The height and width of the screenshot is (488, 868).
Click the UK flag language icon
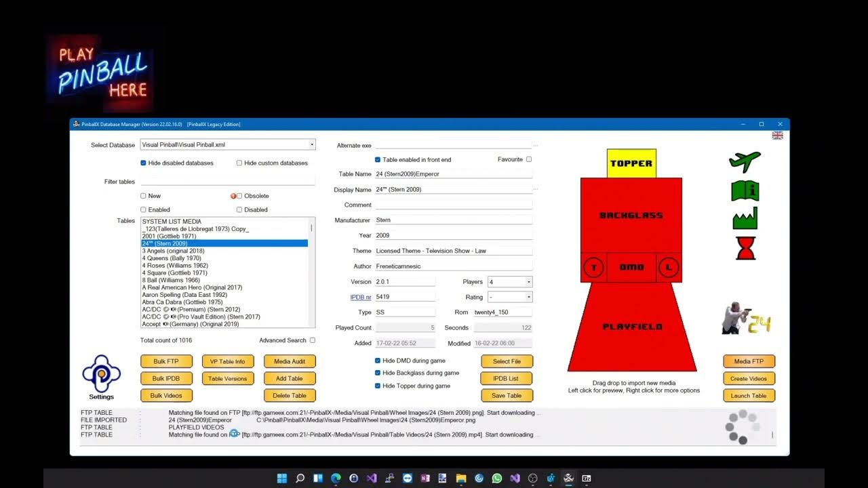777,136
